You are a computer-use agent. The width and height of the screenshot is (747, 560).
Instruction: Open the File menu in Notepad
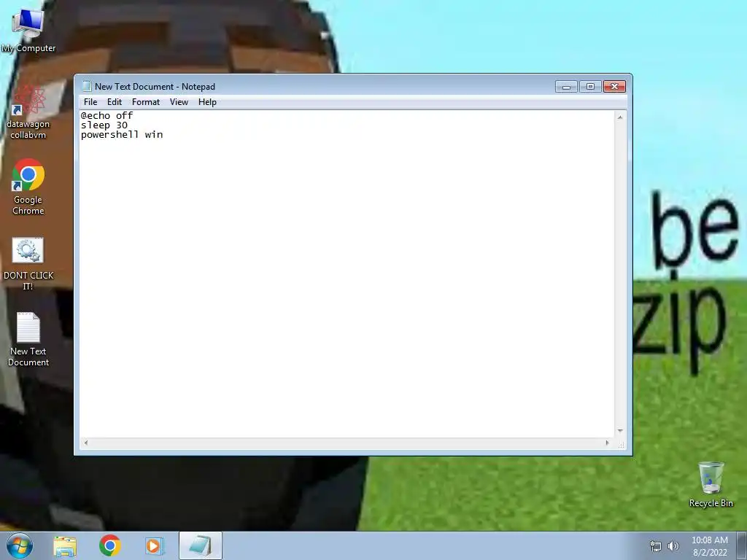pyautogui.click(x=90, y=102)
